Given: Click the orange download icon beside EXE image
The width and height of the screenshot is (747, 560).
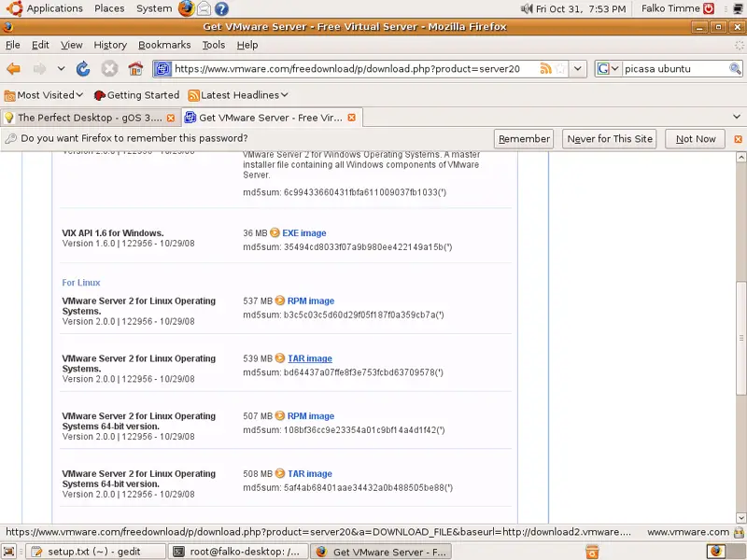Looking at the screenshot, I should (x=275, y=232).
